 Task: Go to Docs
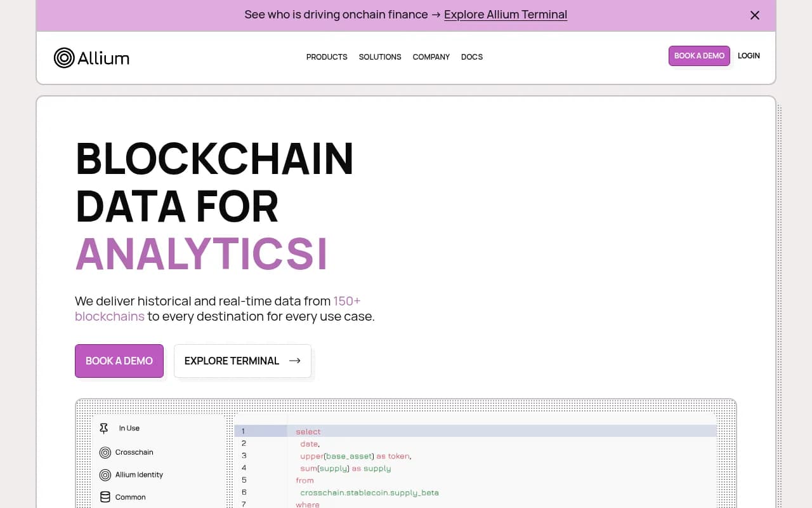click(472, 57)
